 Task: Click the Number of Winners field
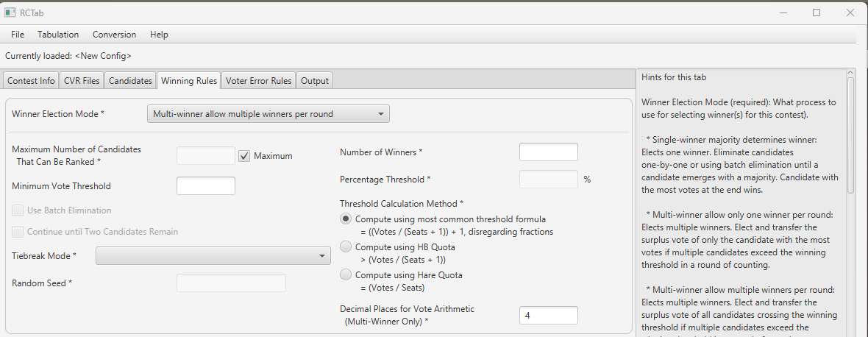(549, 152)
